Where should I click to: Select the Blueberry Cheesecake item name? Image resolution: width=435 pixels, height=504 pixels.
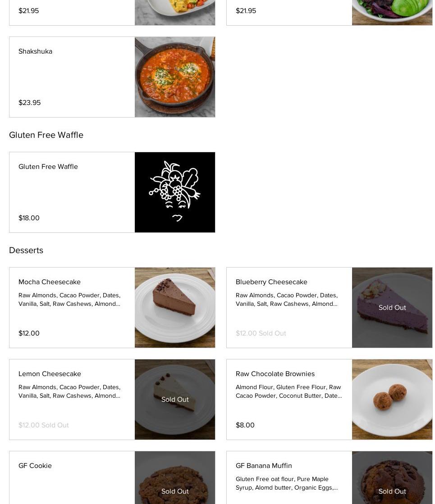[271, 282]
